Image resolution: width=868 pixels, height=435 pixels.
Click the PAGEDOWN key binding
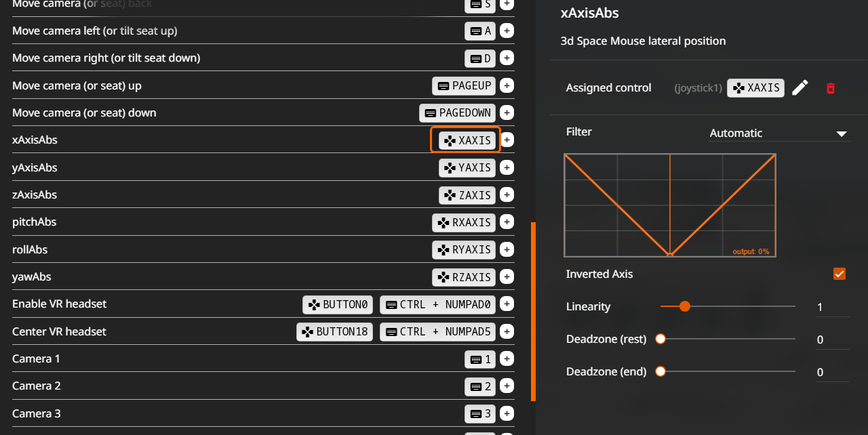coord(457,112)
